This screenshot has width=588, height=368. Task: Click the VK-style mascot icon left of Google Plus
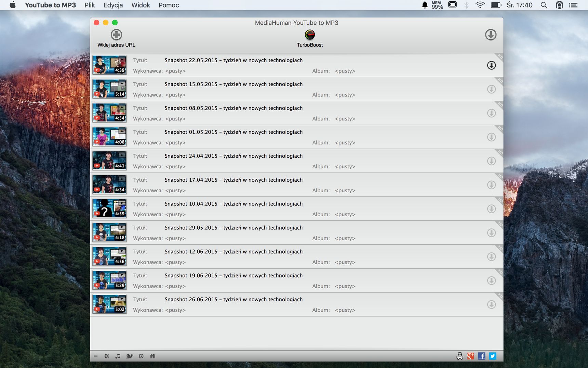tap(460, 356)
